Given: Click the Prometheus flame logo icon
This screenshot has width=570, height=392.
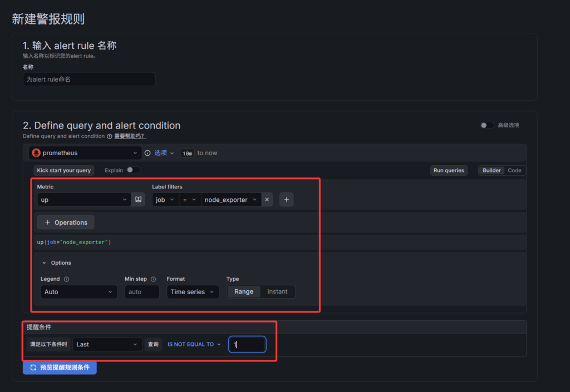Looking at the screenshot, I should click(x=37, y=153).
